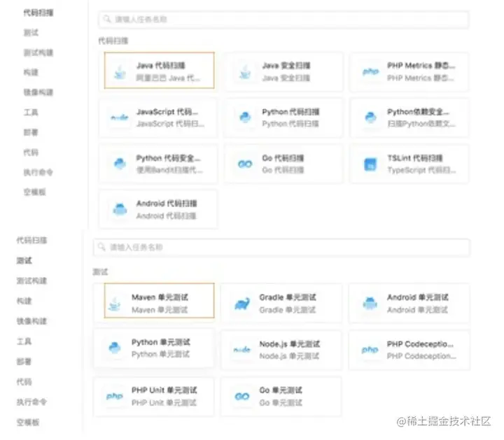Open 测试构建 in the lower panel's sidebar
This screenshot has width=504, height=440.
point(31,281)
